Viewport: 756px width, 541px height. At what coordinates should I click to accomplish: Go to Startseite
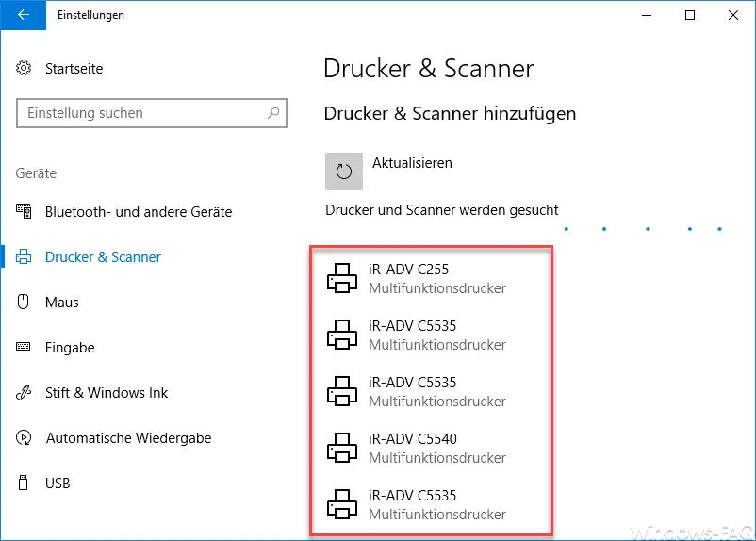tap(74, 69)
